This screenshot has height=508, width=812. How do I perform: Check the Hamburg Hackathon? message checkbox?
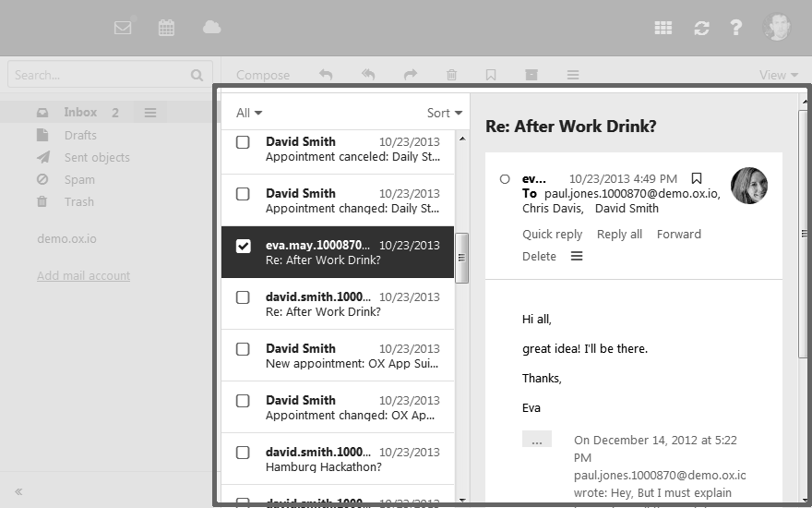tap(243, 453)
